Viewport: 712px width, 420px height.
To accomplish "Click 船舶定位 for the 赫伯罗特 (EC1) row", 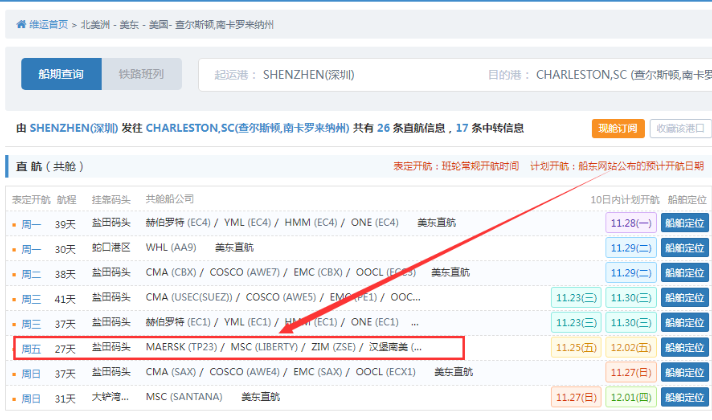I will [684, 323].
